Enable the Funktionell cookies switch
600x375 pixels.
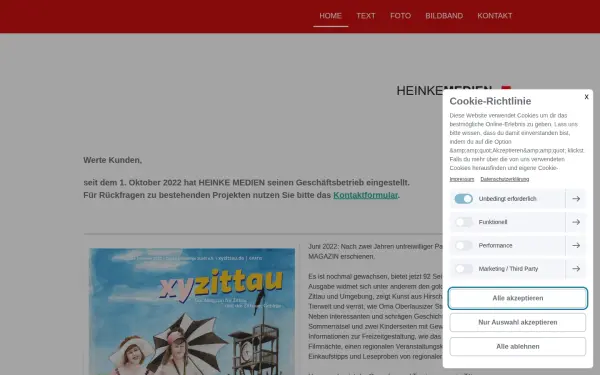click(x=463, y=222)
